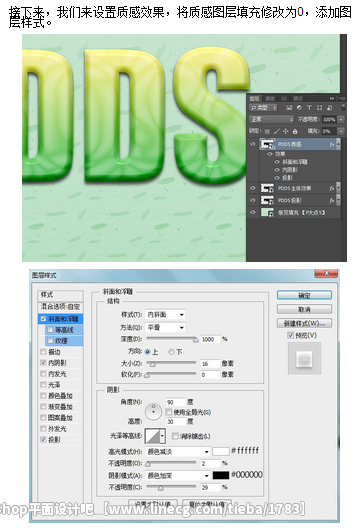The height and width of the screenshot is (528, 361).
Task: Open the 方法(Q) 平滑 dropdown
Action: pos(165,327)
